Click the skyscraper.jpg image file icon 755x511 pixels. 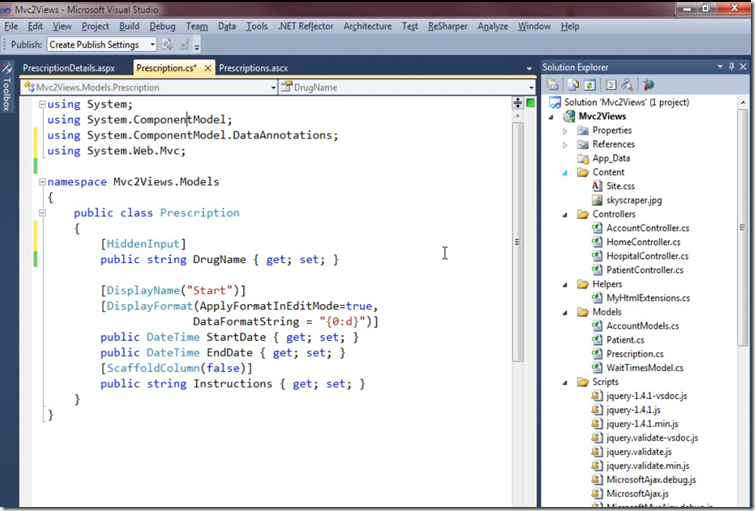tap(597, 200)
